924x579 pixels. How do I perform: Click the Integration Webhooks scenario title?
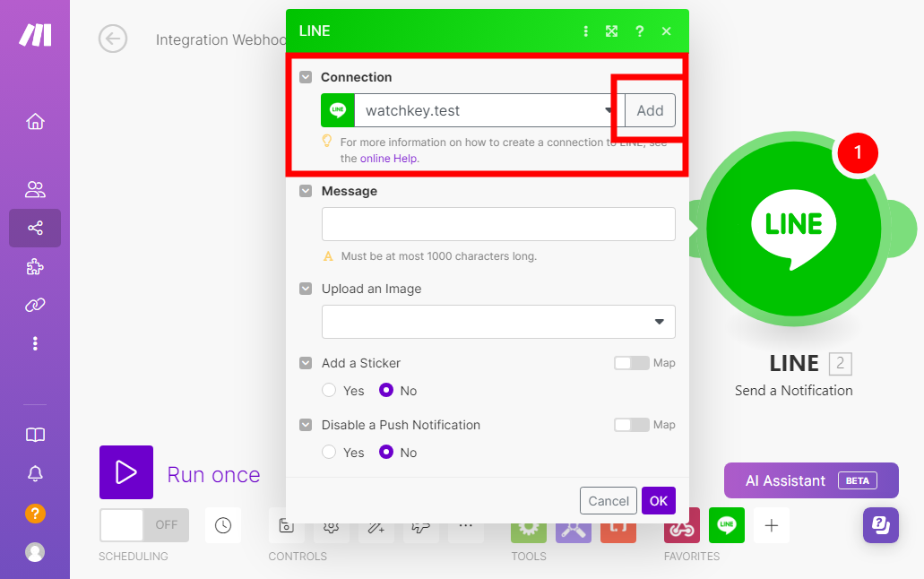tap(221, 39)
